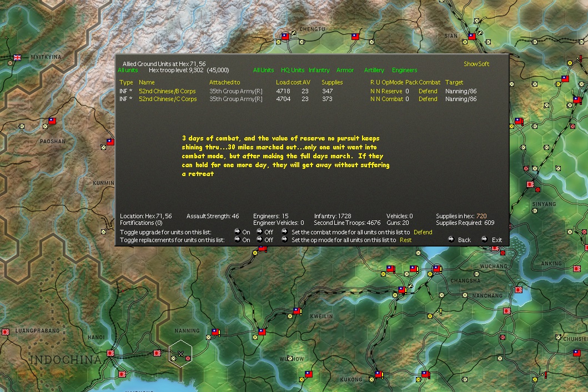Click the airfield icon beside Sian
The height and width of the screenshot is (392, 588).
coord(480,33)
